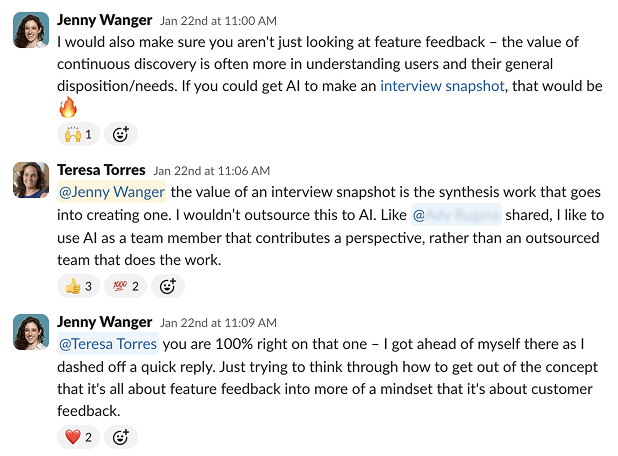Open Jenny Wanger's avatar on the first message
Viewport: 618px width, 456px height.
tap(30, 30)
